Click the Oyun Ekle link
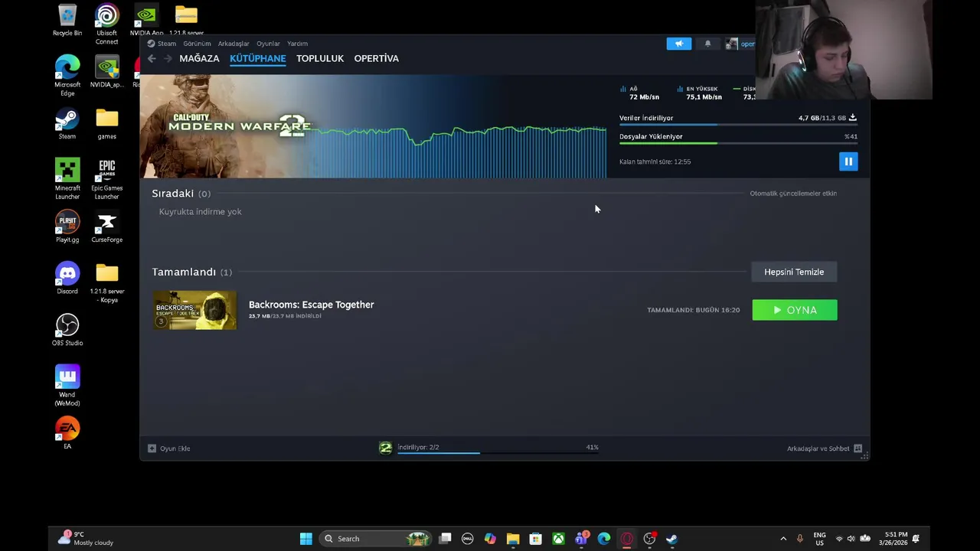The width and height of the screenshot is (980, 551). tap(175, 448)
